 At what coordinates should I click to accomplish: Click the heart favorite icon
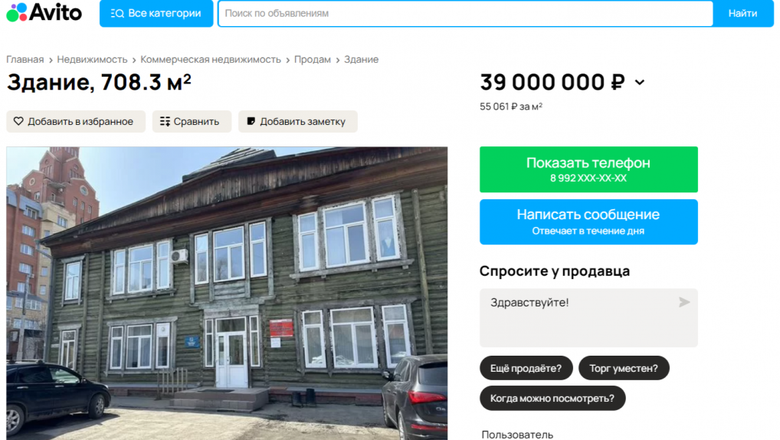click(18, 121)
